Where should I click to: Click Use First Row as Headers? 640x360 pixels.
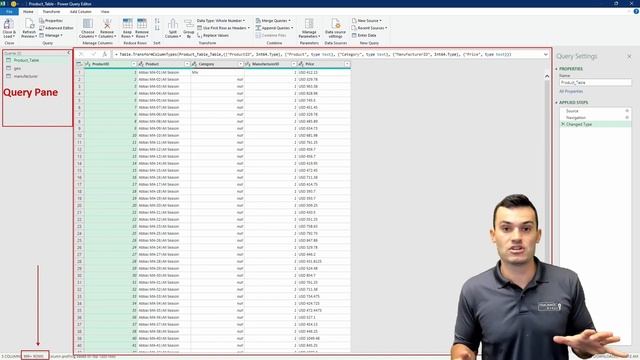click(x=223, y=28)
